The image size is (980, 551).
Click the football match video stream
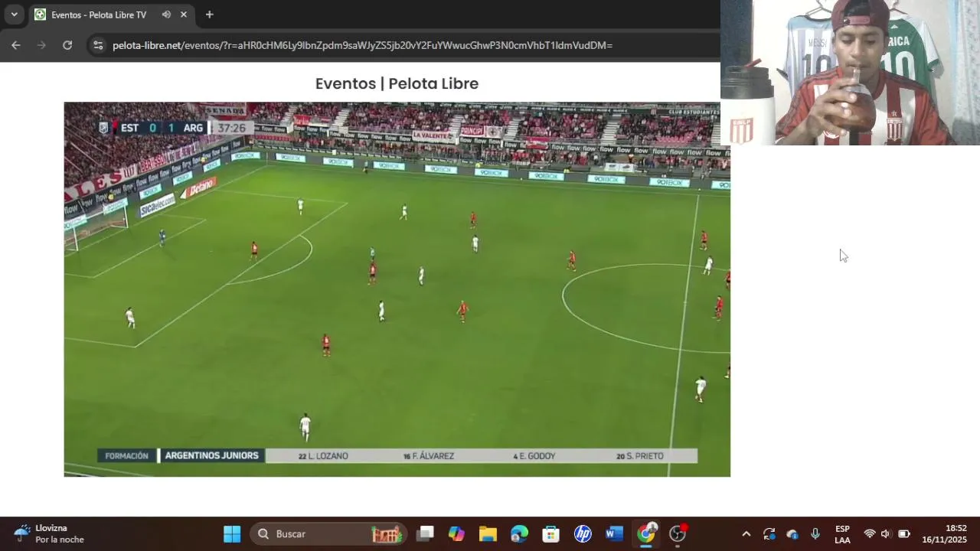(397, 289)
